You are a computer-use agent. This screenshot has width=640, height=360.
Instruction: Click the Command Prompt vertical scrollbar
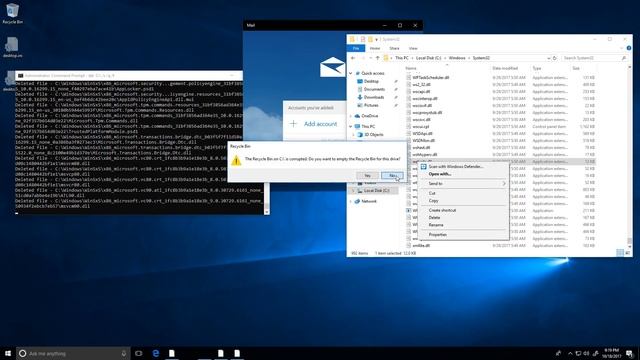[x=267, y=198]
